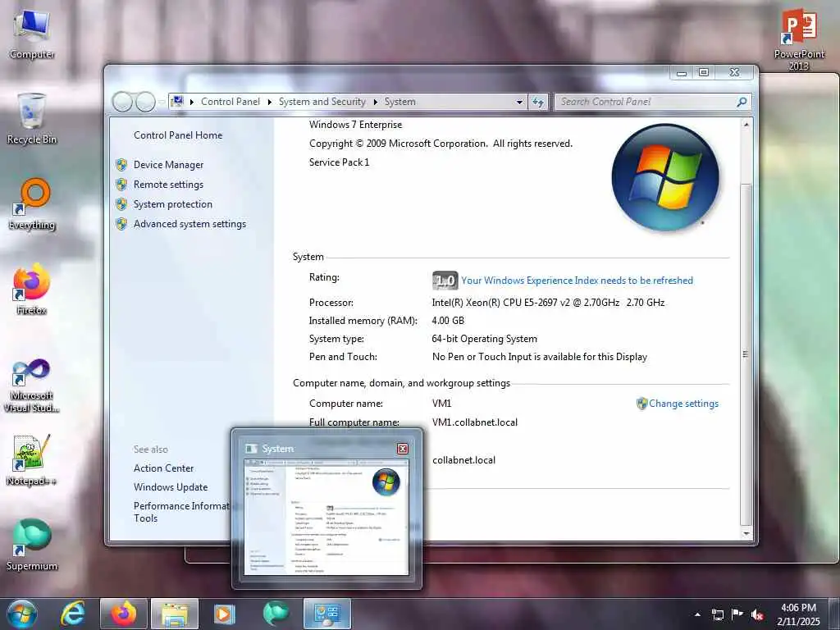The width and height of the screenshot is (840, 630).
Task: Click the refresh button beside the address bar
Action: tap(538, 102)
